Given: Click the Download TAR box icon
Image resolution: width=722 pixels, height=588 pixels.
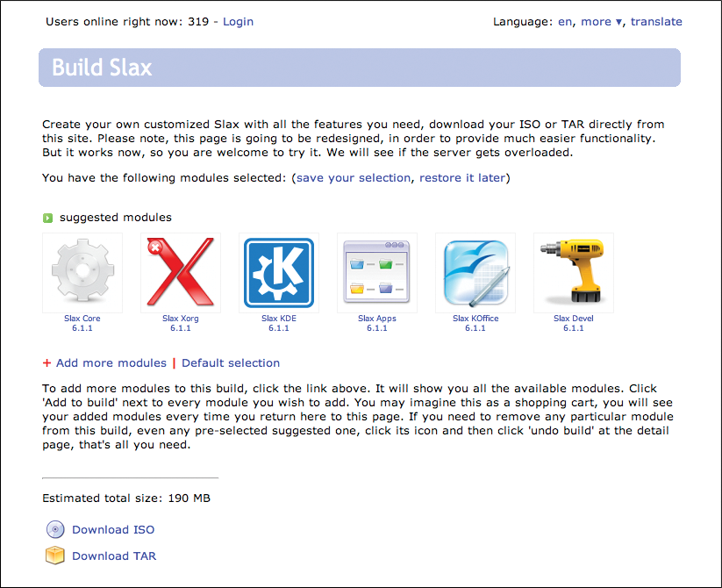Looking at the screenshot, I should 54,556.
